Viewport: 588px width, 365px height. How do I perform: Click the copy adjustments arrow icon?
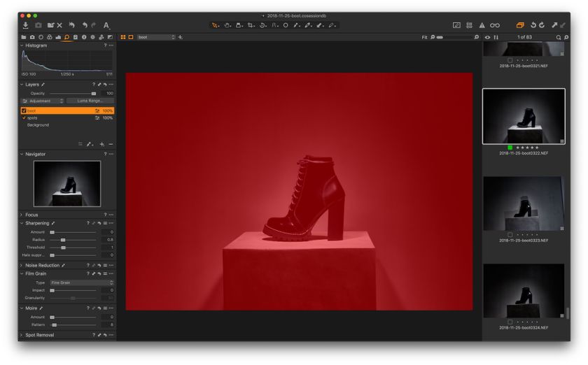[554, 25]
